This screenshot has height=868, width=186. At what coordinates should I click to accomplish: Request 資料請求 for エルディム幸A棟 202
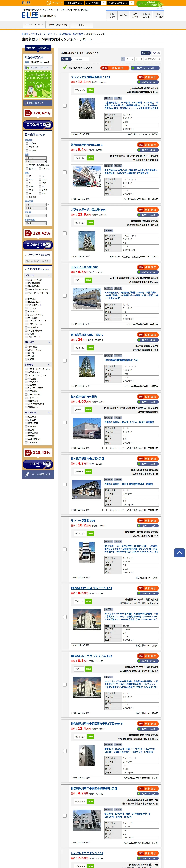[148, 267]
